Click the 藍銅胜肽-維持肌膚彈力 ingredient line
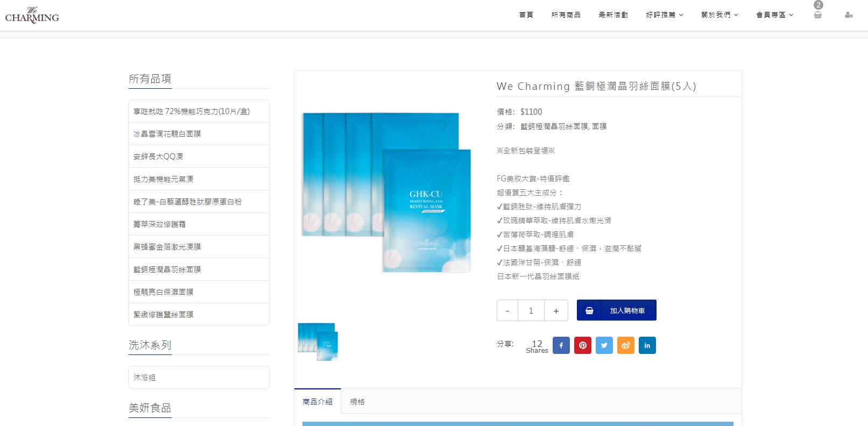This screenshot has width=868, height=426. (x=539, y=207)
